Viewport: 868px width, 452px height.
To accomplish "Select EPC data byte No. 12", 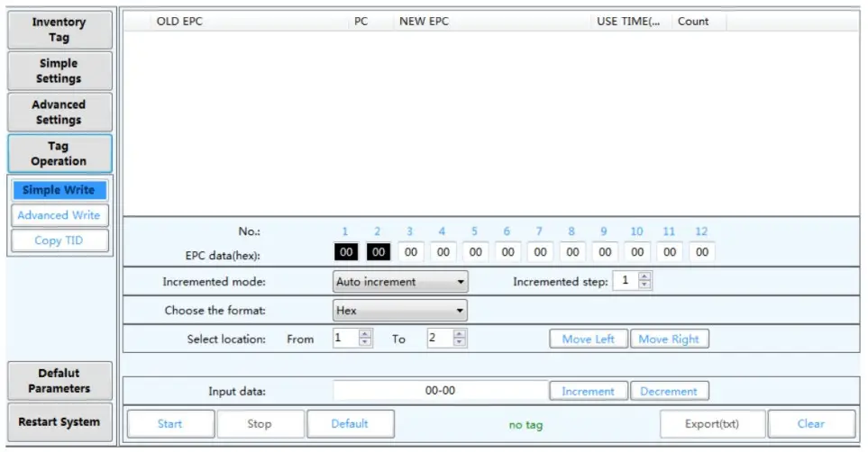I will 702,252.
